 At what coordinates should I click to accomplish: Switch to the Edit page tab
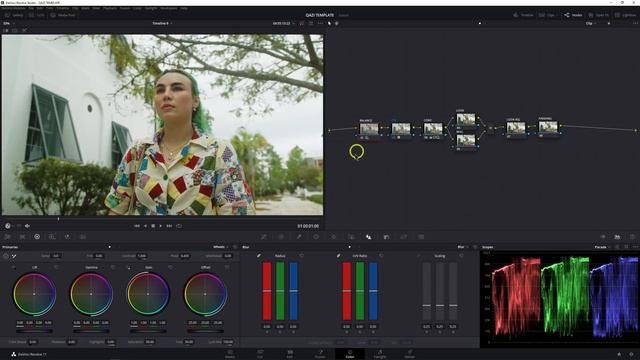click(290, 353)
